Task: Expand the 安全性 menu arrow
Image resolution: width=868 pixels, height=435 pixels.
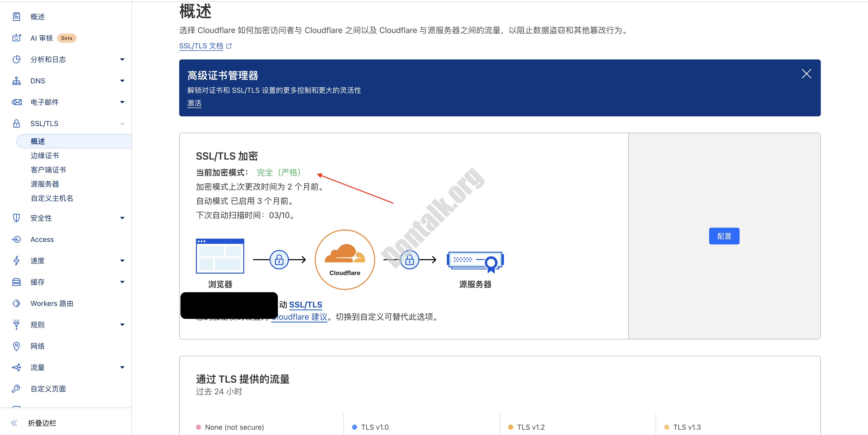Action: (122, 218)
